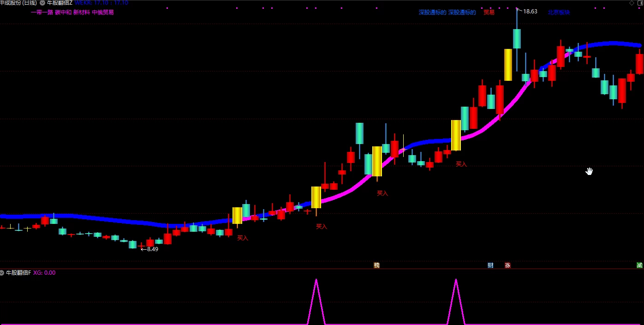Click the red 贸易 label

[x=489, y=12]
